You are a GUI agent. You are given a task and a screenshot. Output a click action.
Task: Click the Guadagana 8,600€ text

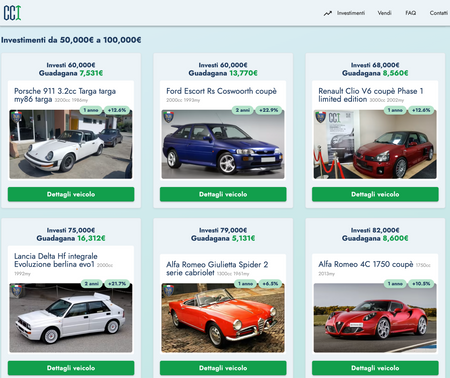coord(375,238)
